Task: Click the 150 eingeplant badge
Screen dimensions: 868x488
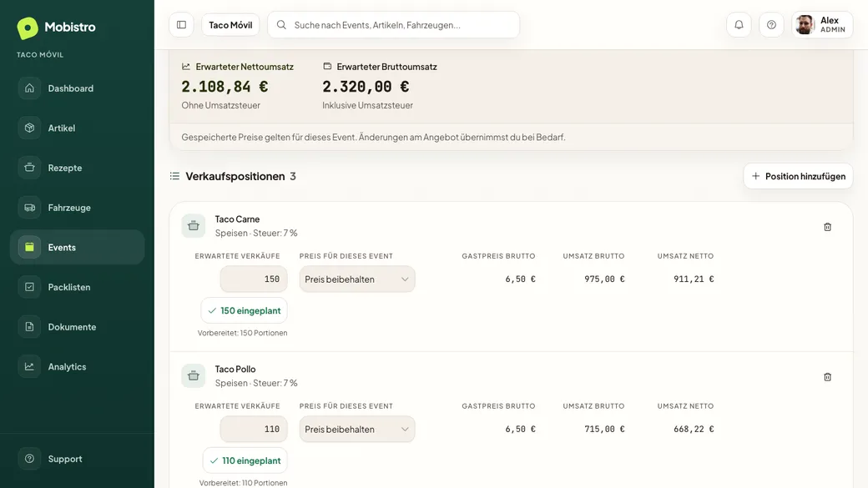Action: click(244, 310)
